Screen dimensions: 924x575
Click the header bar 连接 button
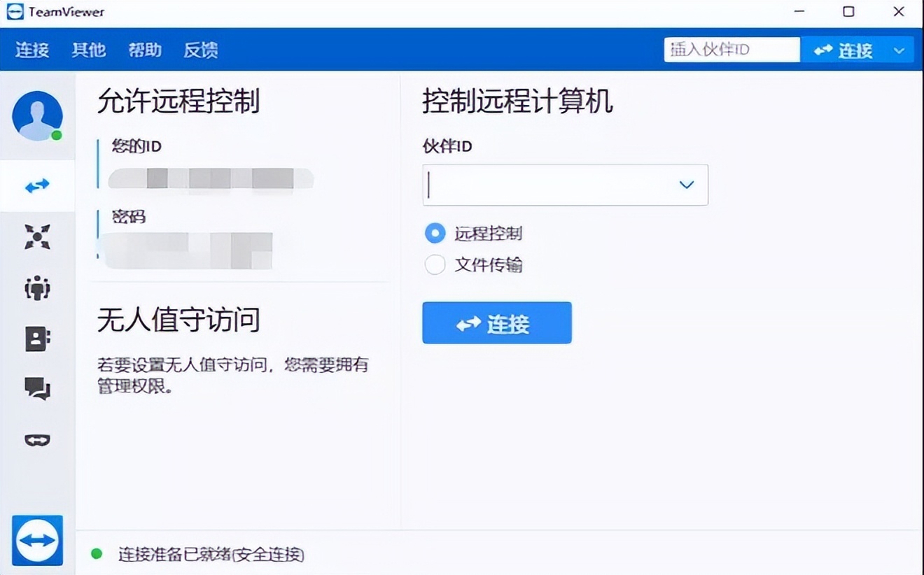point(843,50)
